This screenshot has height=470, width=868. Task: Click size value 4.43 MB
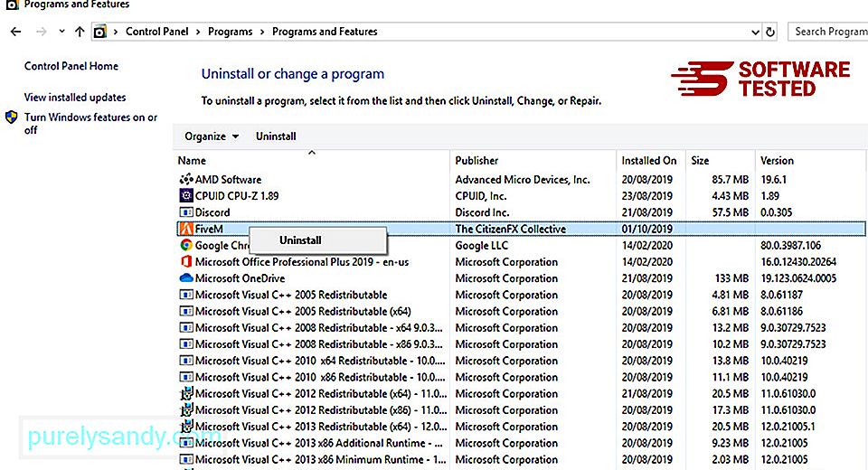tap(731, 195)
